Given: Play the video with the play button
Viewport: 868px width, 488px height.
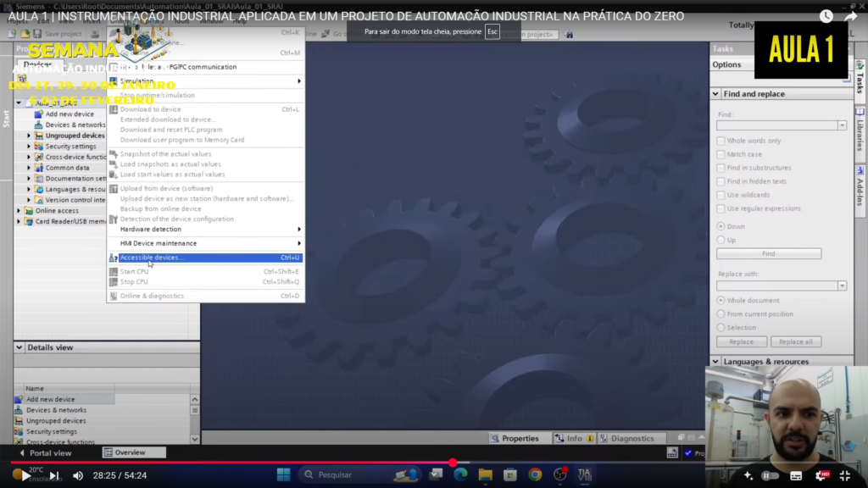Looking at the screenshot, I should click(25, 475).
